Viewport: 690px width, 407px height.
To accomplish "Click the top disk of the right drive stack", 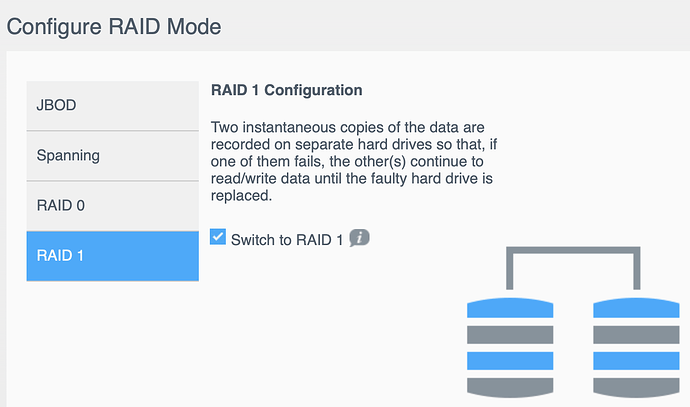I will (636, 308).
